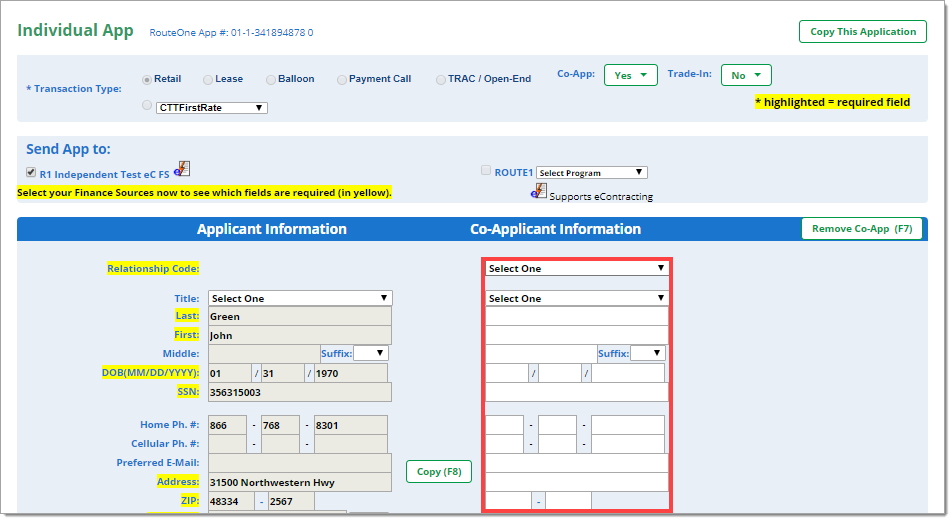Select TRAC / Open-End transaction type
The width and height of the screenshot is (952, 521).
click(x=441, y=80)
